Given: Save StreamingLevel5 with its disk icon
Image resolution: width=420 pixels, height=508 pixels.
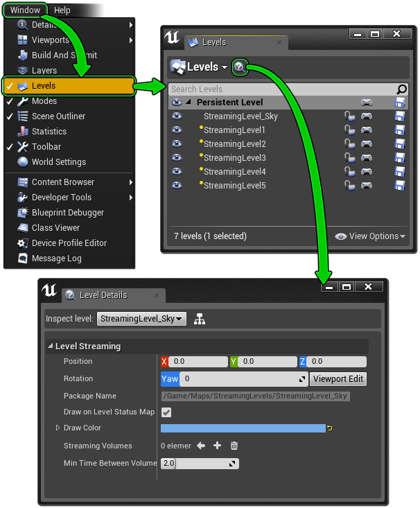Looking at the screenshot, I should (x=400, y=186).
